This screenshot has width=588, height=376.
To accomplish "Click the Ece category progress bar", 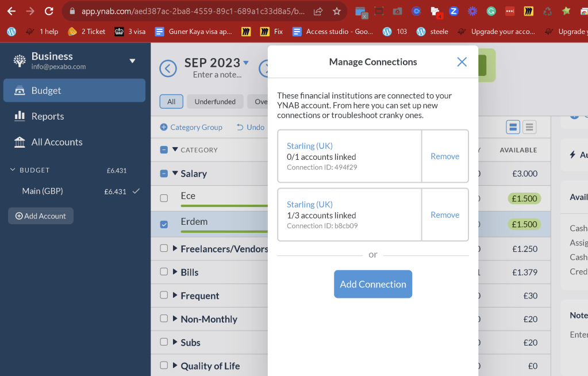I will point(224,206).
